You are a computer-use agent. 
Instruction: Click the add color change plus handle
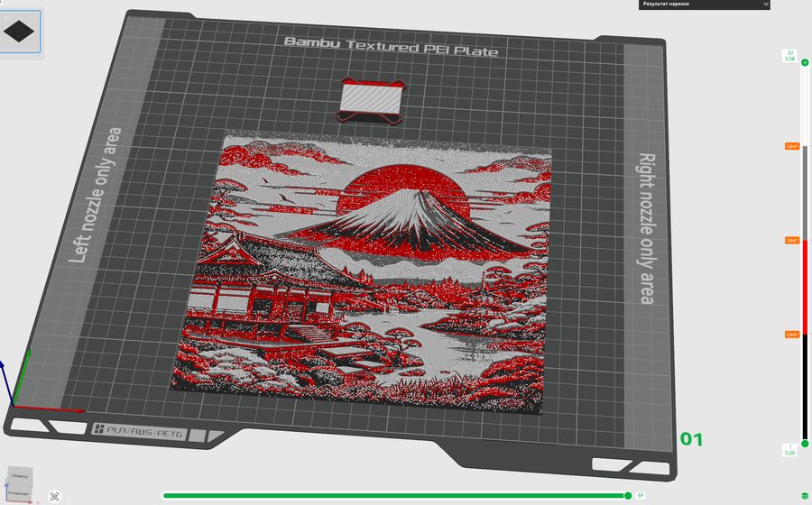[805, 62]
